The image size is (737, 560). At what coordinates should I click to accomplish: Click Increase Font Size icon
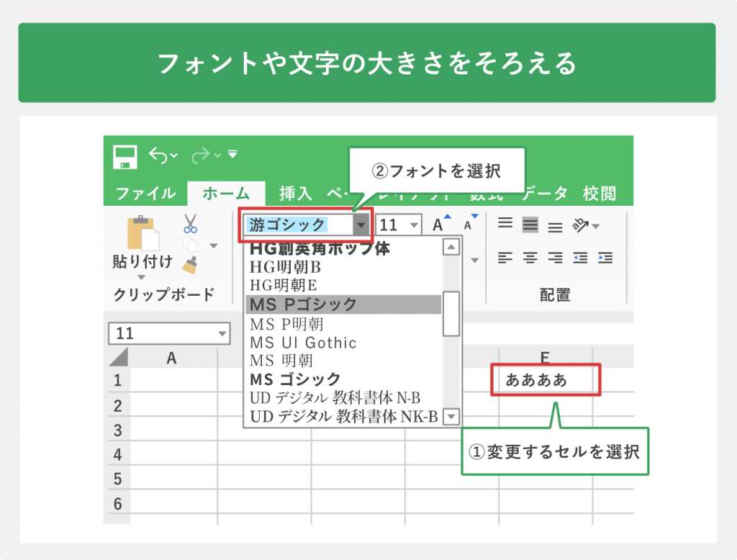click(x=441, y=224)
